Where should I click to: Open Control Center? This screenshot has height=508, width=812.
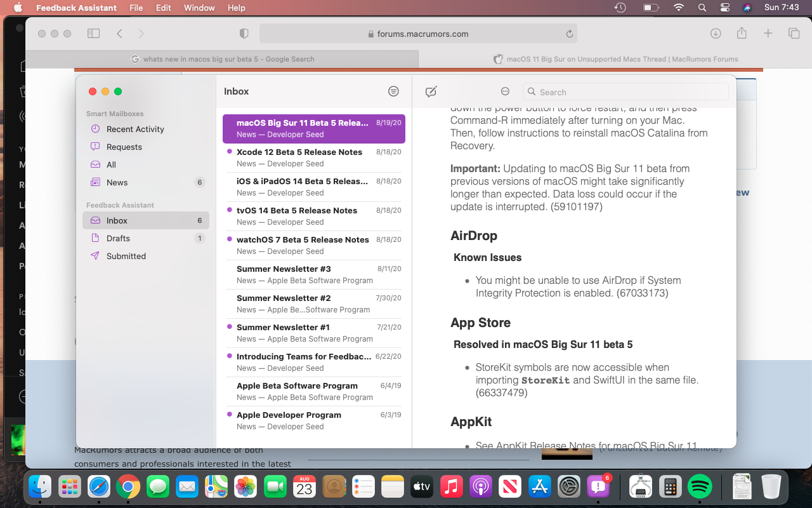coord(725,8)
